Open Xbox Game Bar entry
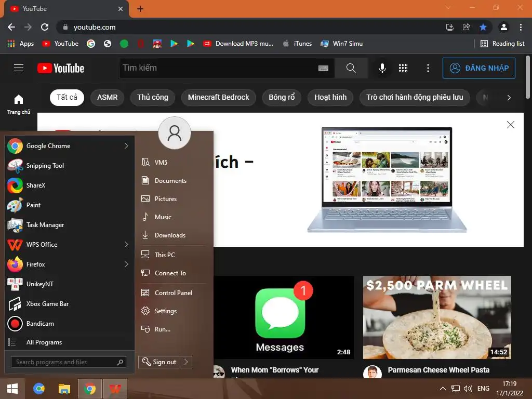 (70, 303)
